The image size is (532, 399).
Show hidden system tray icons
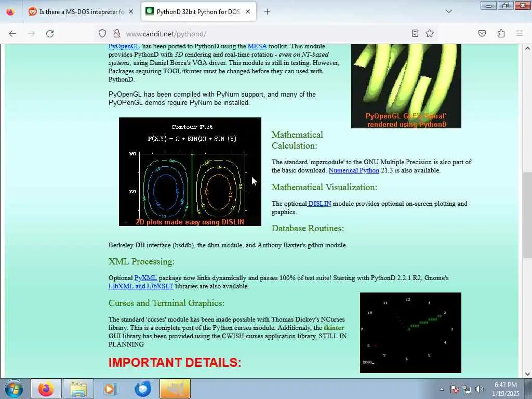pos(442,389)
